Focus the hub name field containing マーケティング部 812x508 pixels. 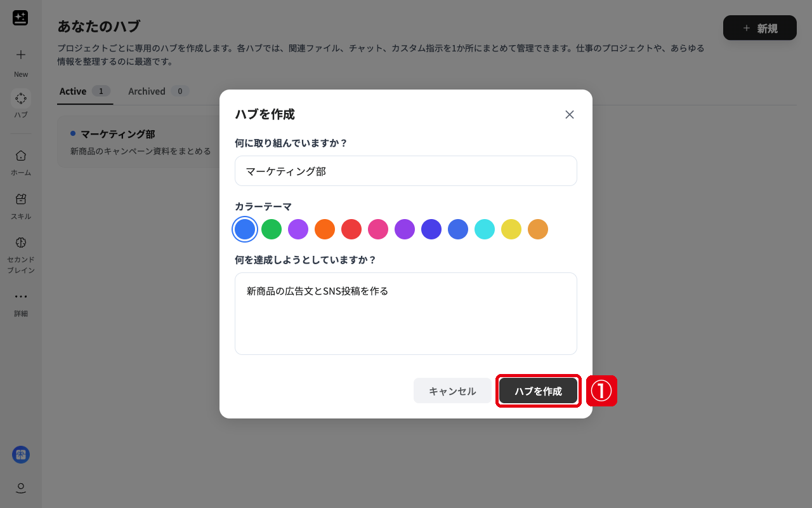(406, 171)
